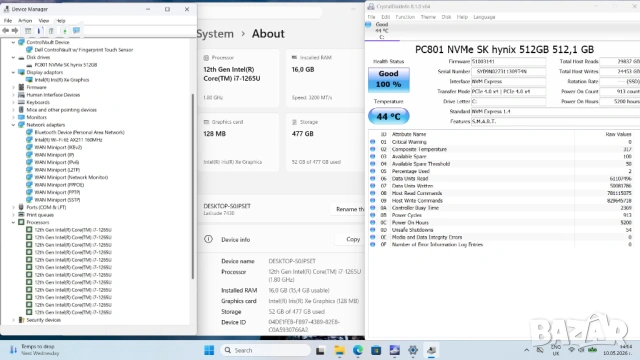
Task: Collapse the ControlVault Device node
Action: [13, 42]
